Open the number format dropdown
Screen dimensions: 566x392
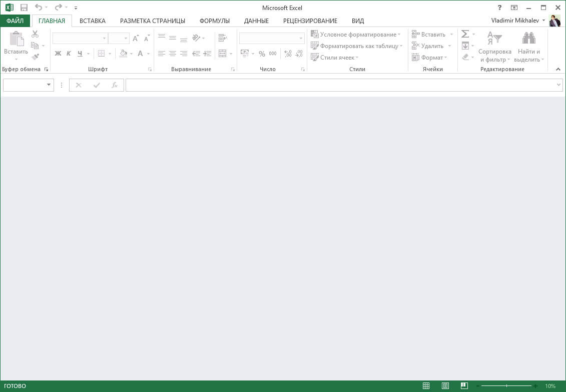[301, 38]
